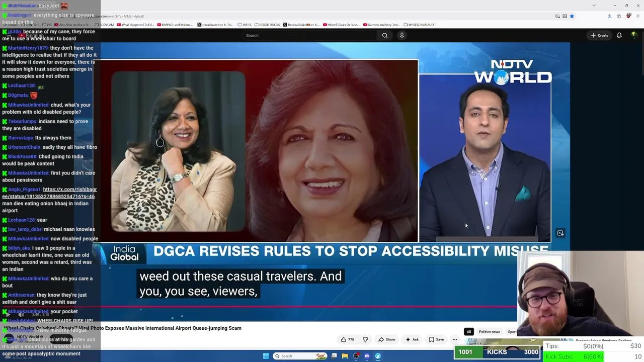644x362 pixels.
Task: Click the Create button
Action: [600, 35]
